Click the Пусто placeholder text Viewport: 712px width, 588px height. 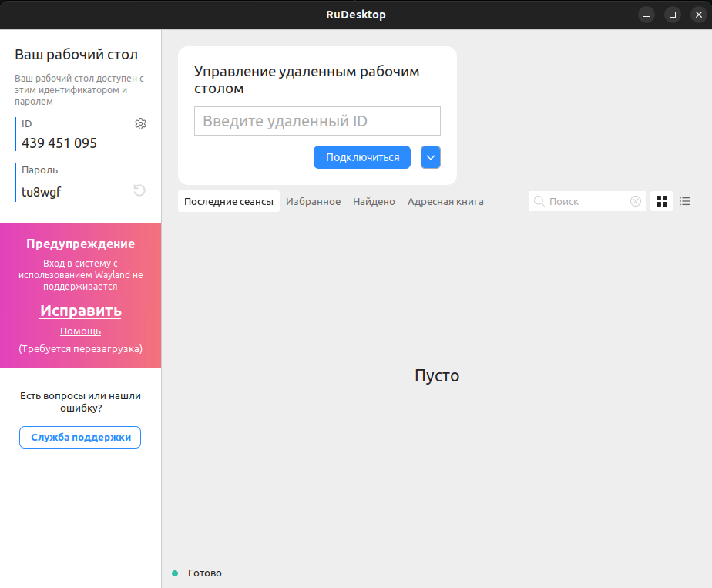pos(437,375)
